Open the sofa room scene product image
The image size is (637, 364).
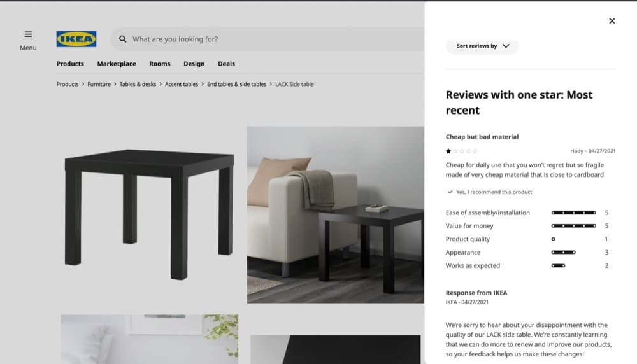point(336,214)
